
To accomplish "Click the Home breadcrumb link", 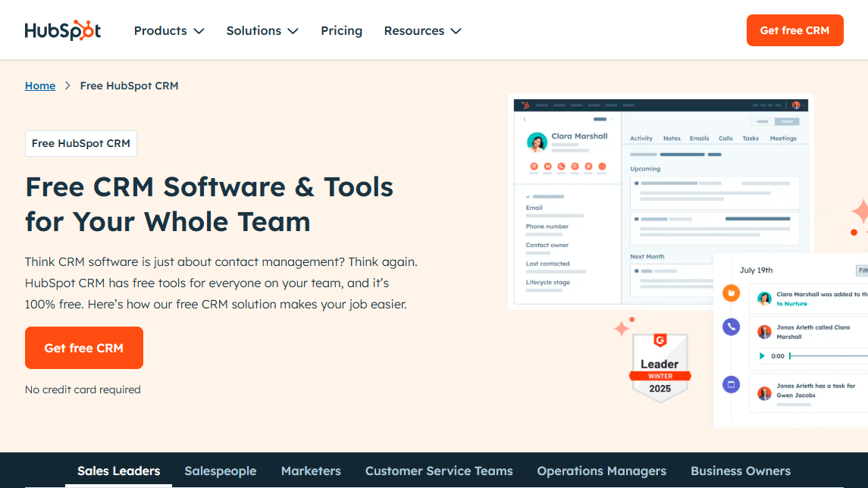I will (x=40, y=86).
